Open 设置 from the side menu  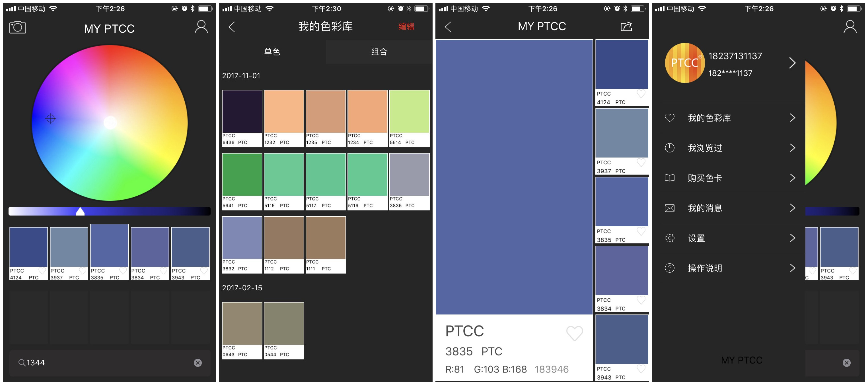[732, 238]
